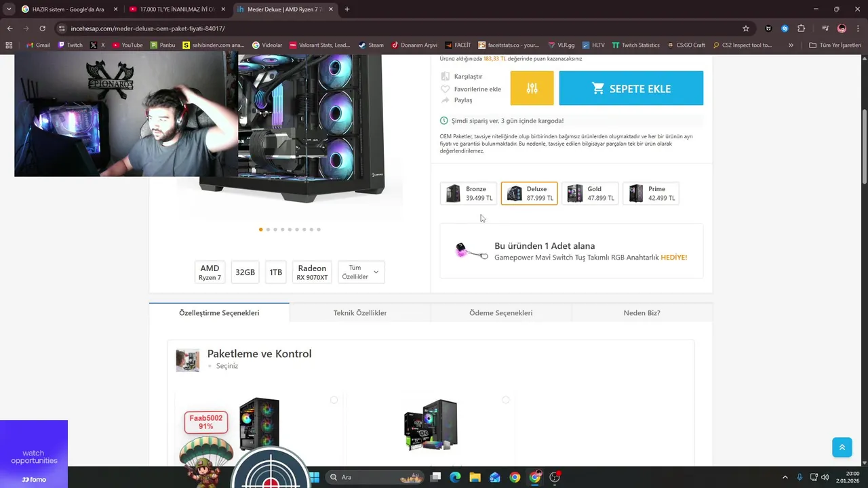Click the yellow customize sliders button

pos(532,88)
